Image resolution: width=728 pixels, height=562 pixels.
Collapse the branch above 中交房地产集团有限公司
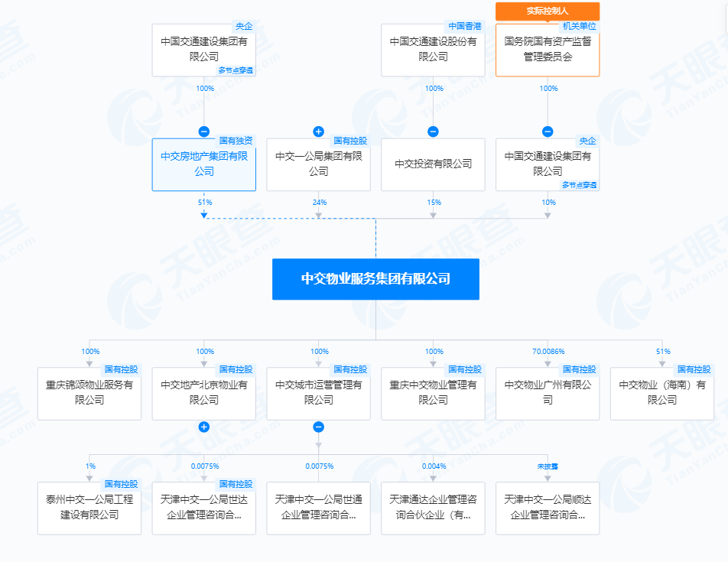click(x=204, y=132)
